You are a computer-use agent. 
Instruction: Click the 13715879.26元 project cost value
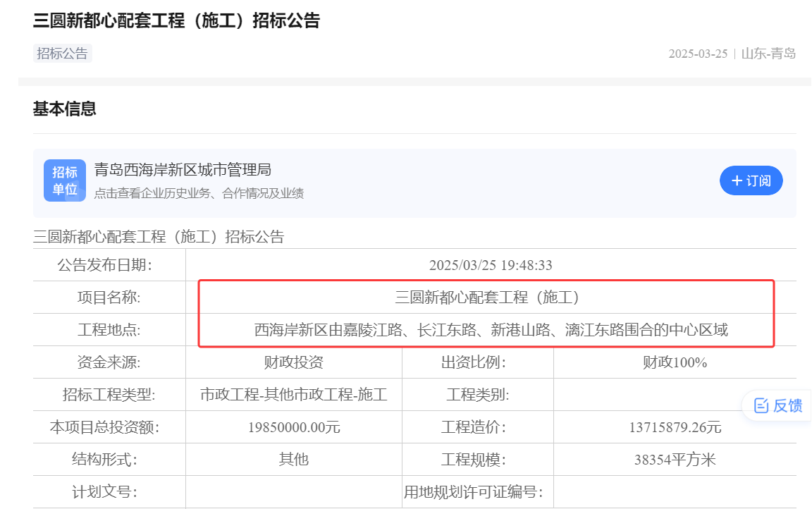[x=675, y=427]
